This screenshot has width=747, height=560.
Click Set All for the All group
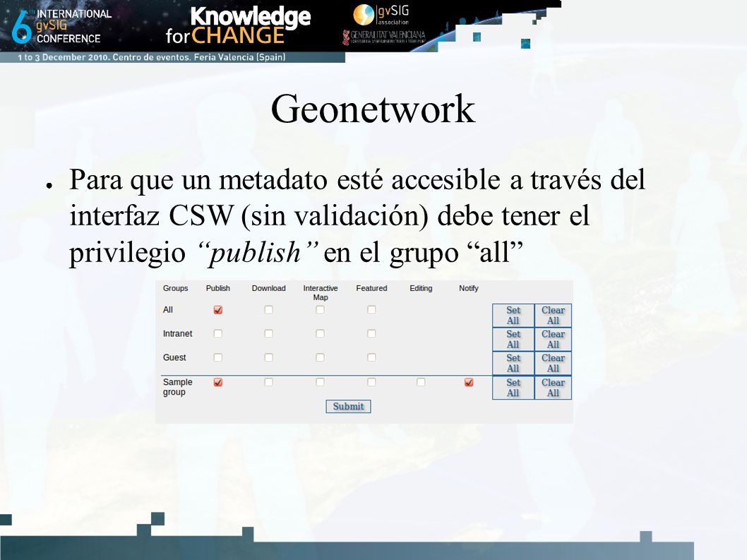point(513,316)
